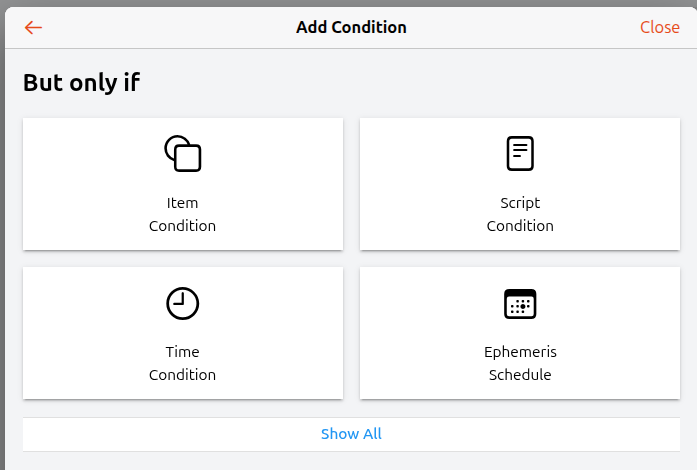The width and height of the screenshot is (697, 470).
Task: Click "Condition" text beneath "Item"
Action: pyautogui.click(x=183, y=226)
